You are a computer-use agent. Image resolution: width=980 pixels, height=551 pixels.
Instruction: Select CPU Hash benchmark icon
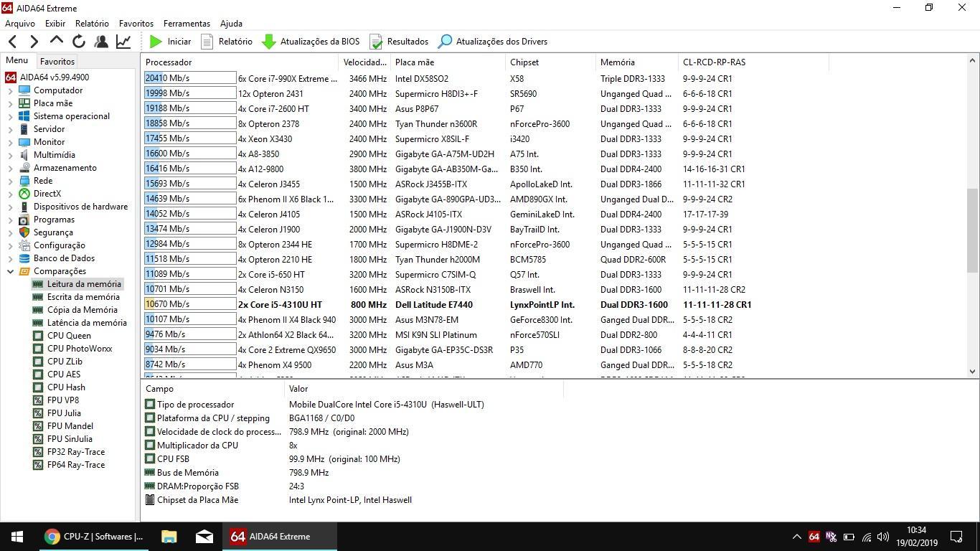tap(38, 387)
